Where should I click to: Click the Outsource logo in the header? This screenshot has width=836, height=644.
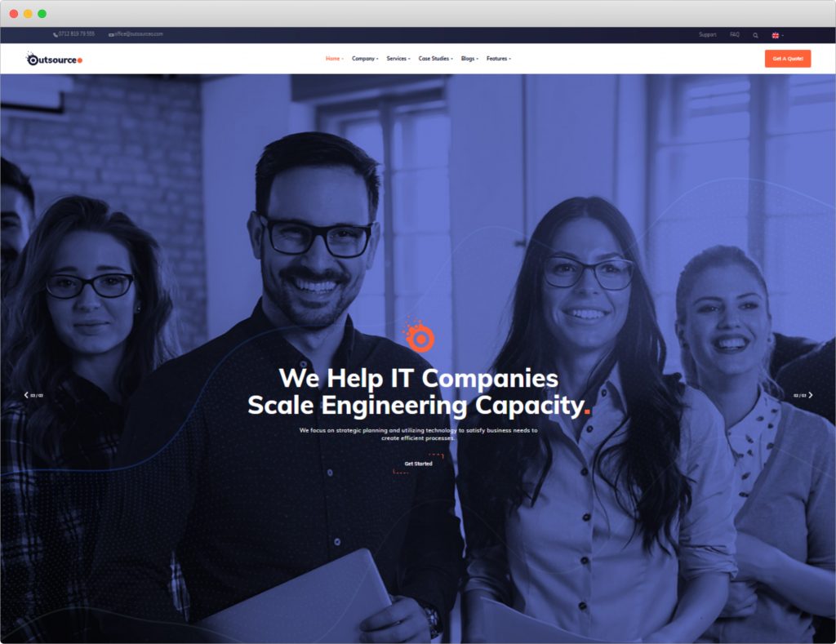55,59
